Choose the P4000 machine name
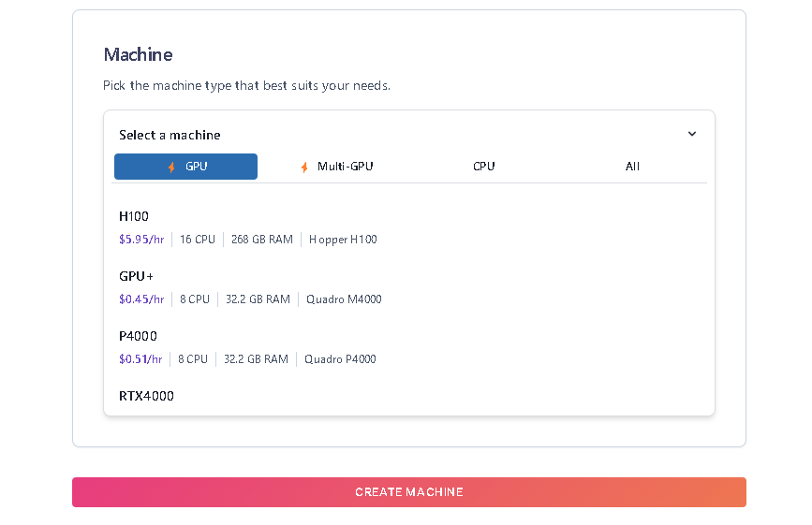This screenshot has height=525, width=812. pyautogui.click(x=138, y=336)
